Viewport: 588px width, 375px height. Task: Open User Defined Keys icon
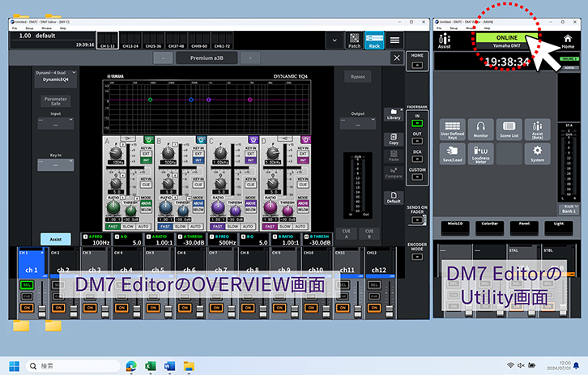pyautogui.click(x=452, y=130)
